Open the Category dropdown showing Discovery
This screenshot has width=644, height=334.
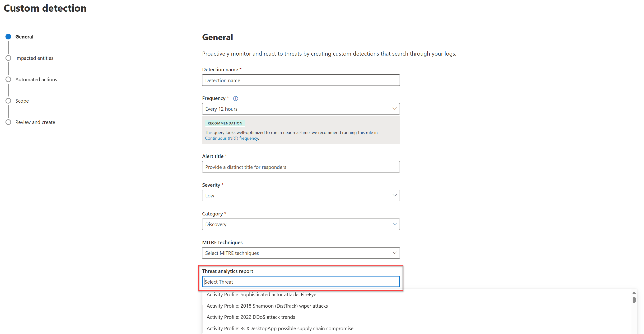click(301, 224)
